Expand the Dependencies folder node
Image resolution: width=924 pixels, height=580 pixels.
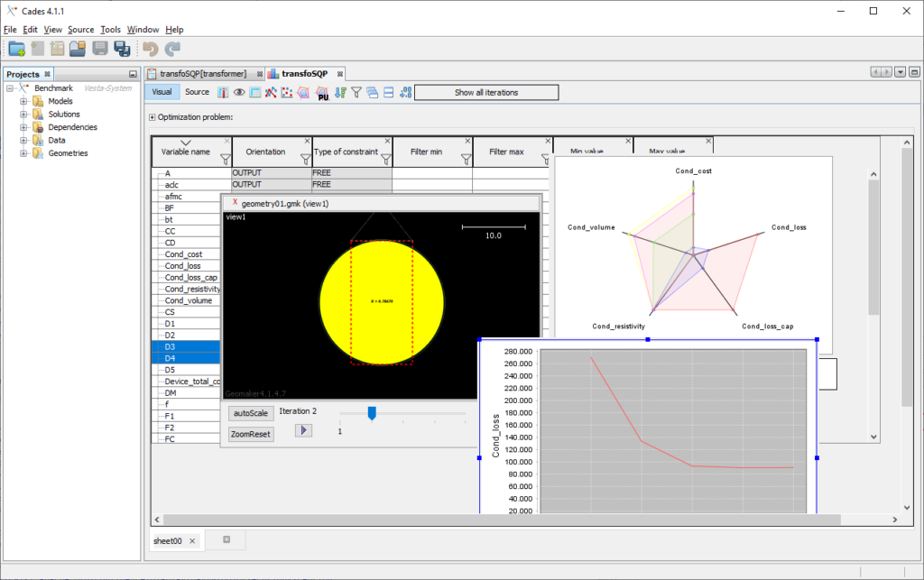[23, 127]
